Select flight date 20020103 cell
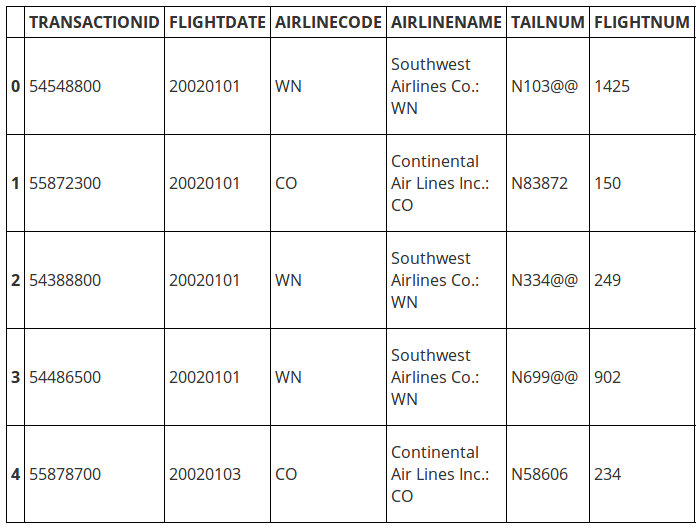Screen dimensions: 696x529 (x=218, y=474)
